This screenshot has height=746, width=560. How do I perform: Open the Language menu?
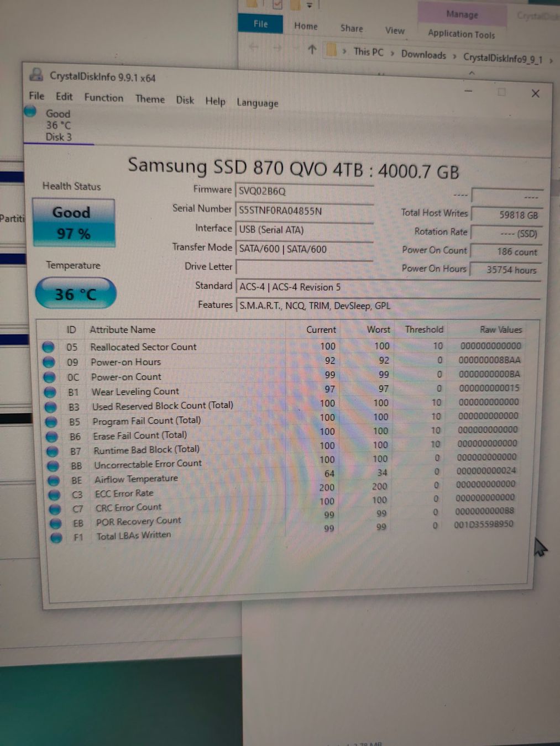(258, 103)
